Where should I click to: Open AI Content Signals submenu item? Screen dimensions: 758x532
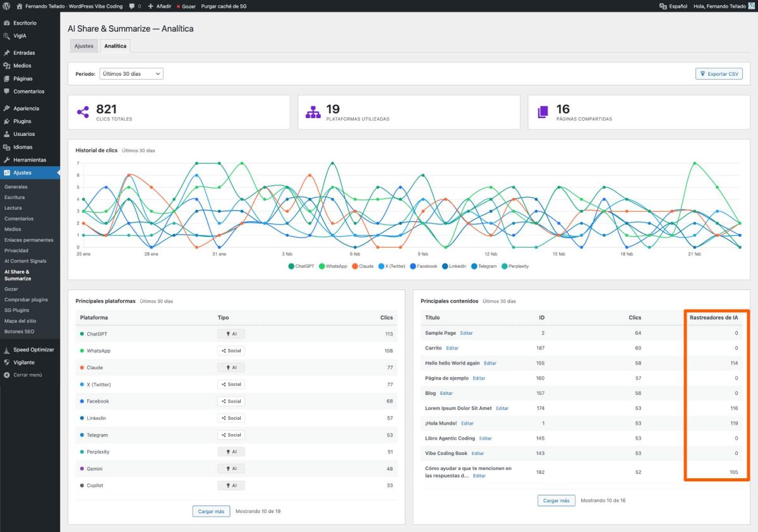pos(25,261)
